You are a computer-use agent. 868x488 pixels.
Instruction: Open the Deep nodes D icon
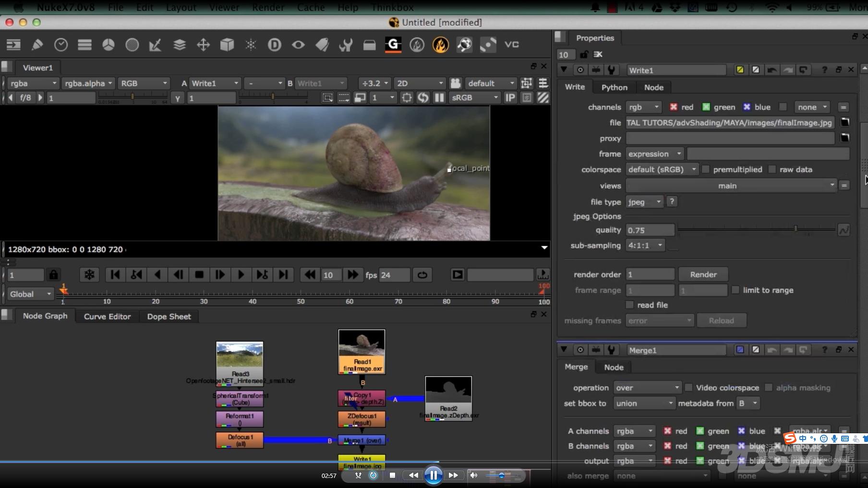(275, 45)
